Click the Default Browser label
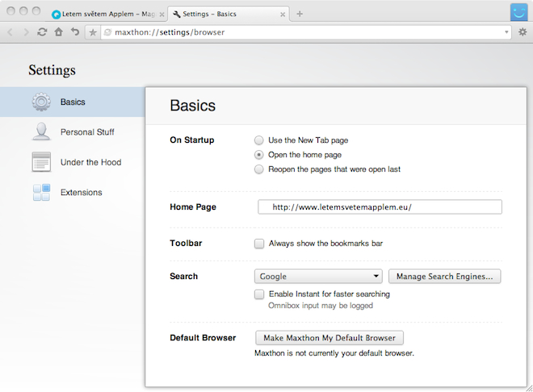The width and height of the screenshot is (533, 392). pyautogui.click(x=203, y=338)
